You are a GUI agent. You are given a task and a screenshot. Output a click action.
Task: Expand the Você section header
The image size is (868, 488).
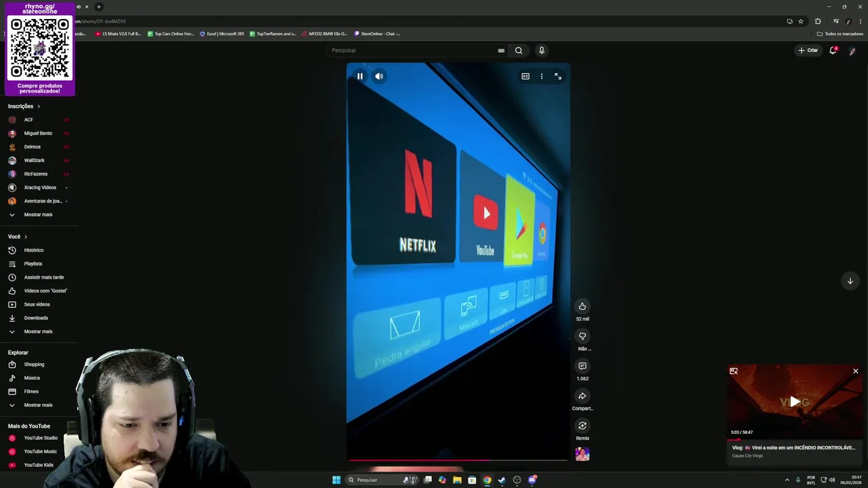[18, 237]
